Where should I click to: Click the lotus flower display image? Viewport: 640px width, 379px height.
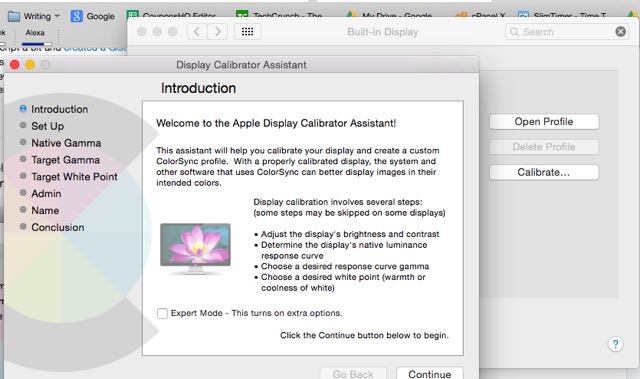196,248
